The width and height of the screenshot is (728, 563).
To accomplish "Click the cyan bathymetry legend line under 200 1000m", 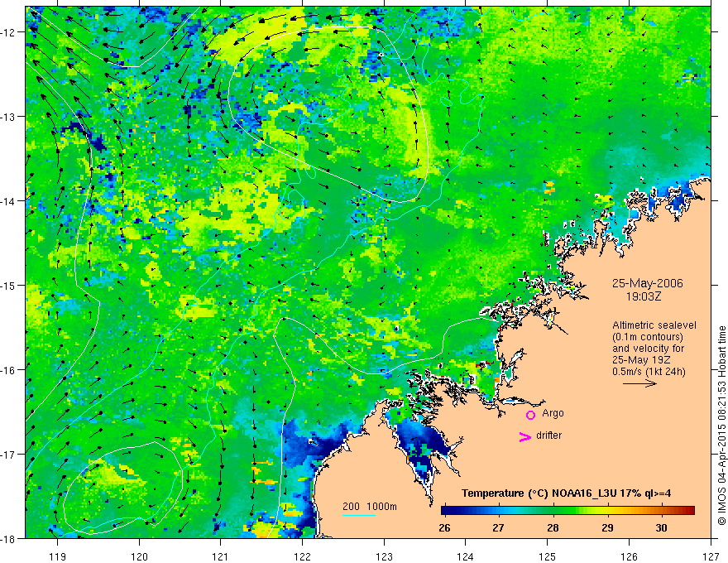I will [x=359, y=515].
